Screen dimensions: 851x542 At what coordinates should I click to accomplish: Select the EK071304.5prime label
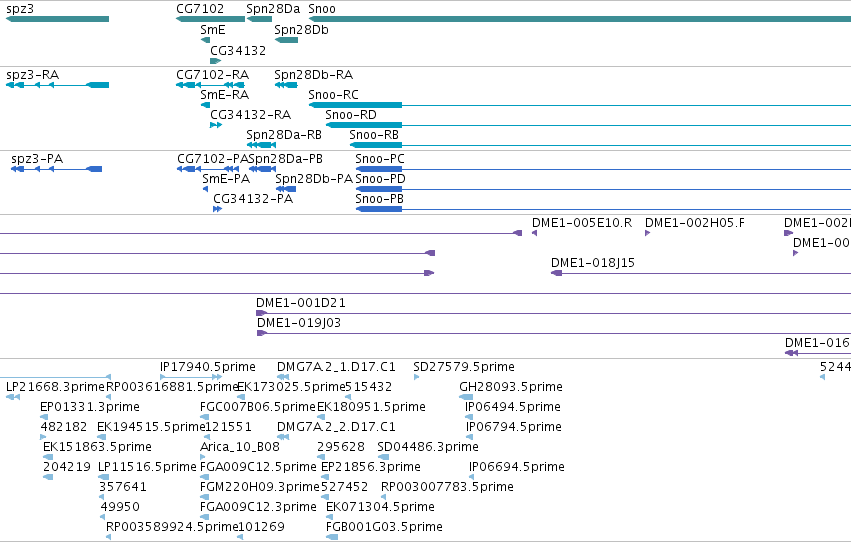[x=380, y=507]
